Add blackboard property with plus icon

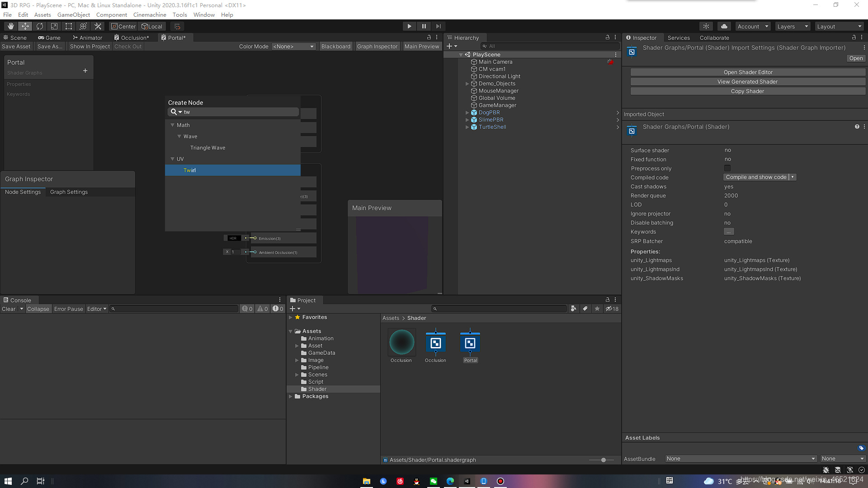(85, 71)
